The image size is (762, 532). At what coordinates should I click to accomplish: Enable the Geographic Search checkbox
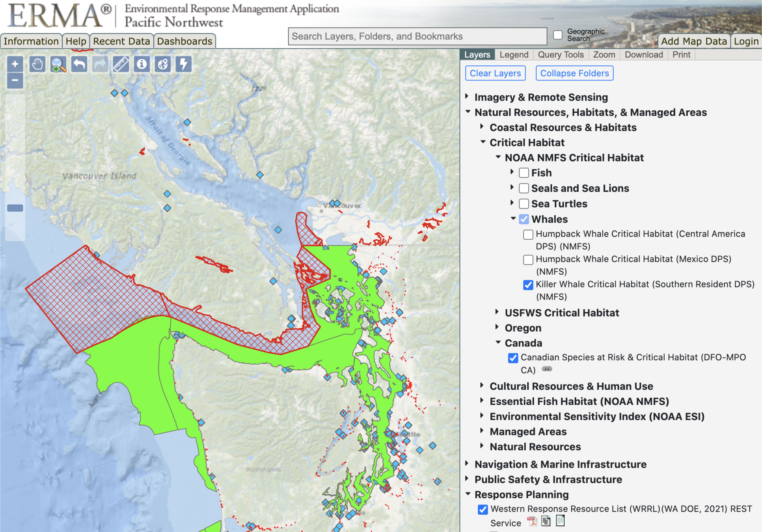point(557,35)
